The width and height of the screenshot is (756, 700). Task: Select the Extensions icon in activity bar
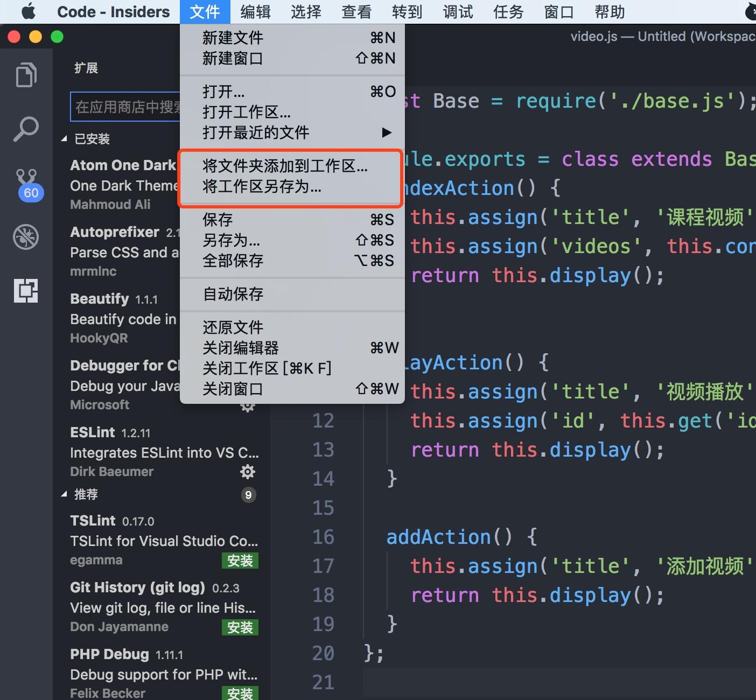(x=26, y=291)
